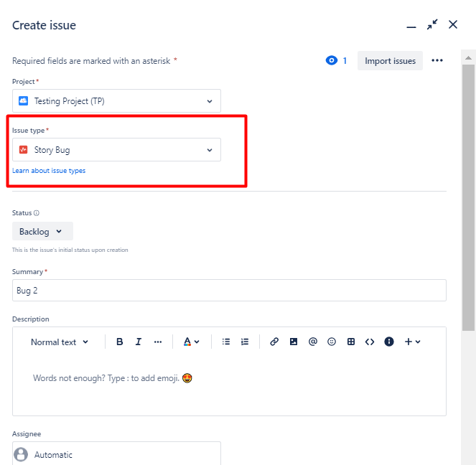The height and width of the screenshot is (465, 476).
Task: Mention a user with the @ icon
Action: [x=313, y=342]
